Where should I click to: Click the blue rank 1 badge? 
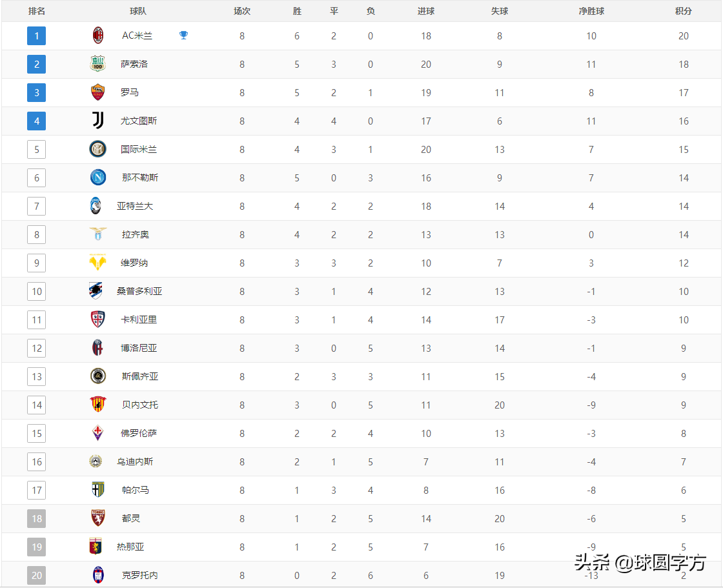36,35
